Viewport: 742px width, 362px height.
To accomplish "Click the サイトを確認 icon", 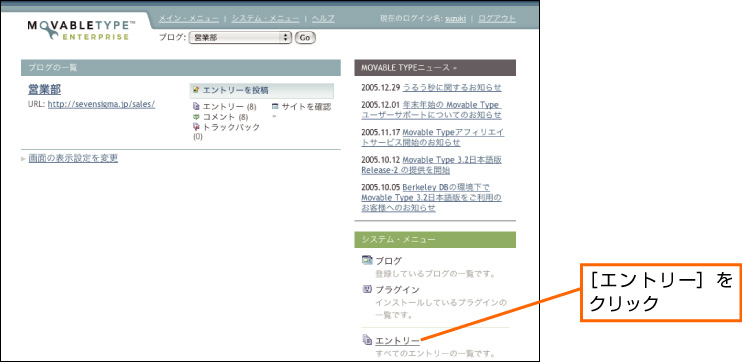I will point(275,107).
